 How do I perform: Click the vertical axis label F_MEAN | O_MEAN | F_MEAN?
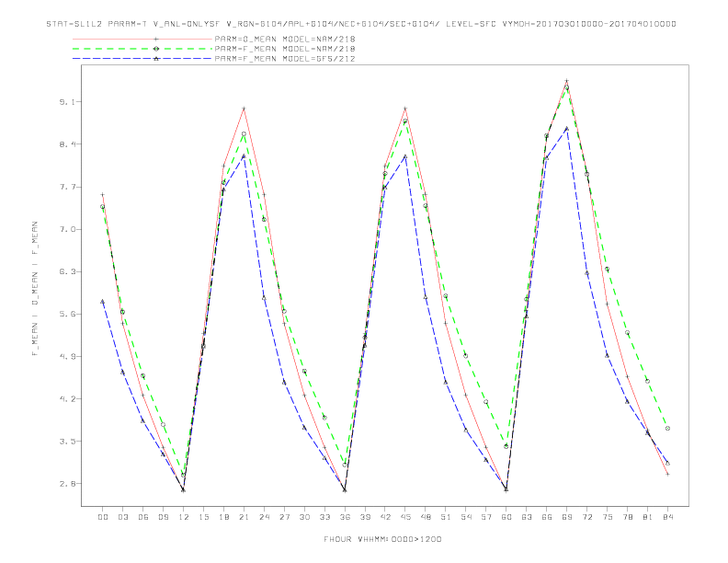[35, 289]
